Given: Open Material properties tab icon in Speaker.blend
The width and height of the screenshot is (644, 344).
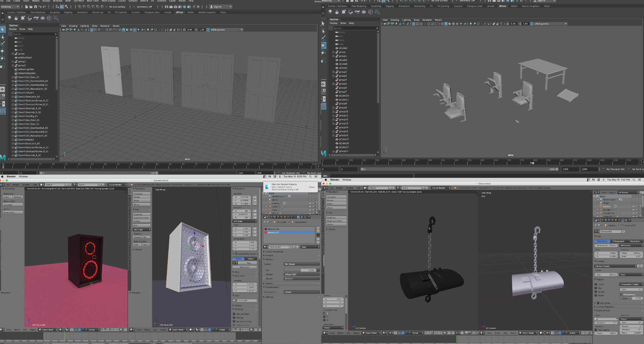Looking at the screenshot, I should click(x=298, y=217).
